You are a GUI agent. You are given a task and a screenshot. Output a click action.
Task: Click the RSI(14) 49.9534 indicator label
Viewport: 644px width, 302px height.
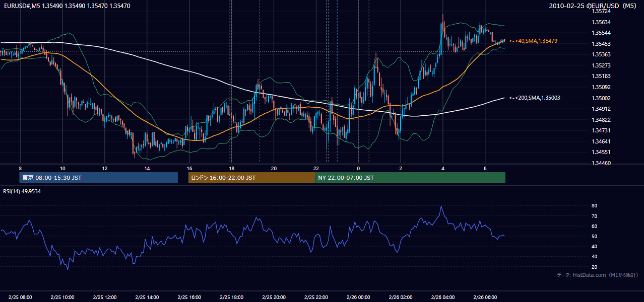point(22,191)
